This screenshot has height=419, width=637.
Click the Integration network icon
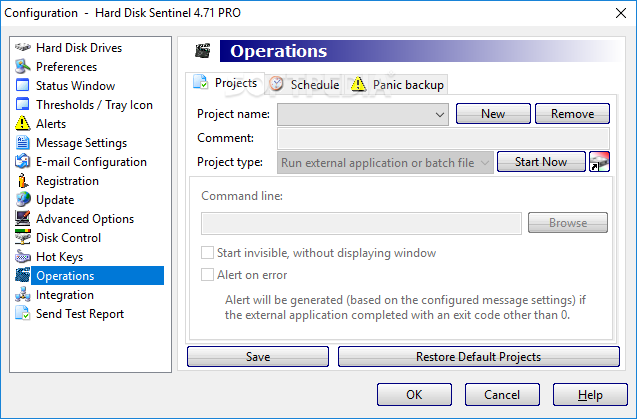click(x=23, y=295)
